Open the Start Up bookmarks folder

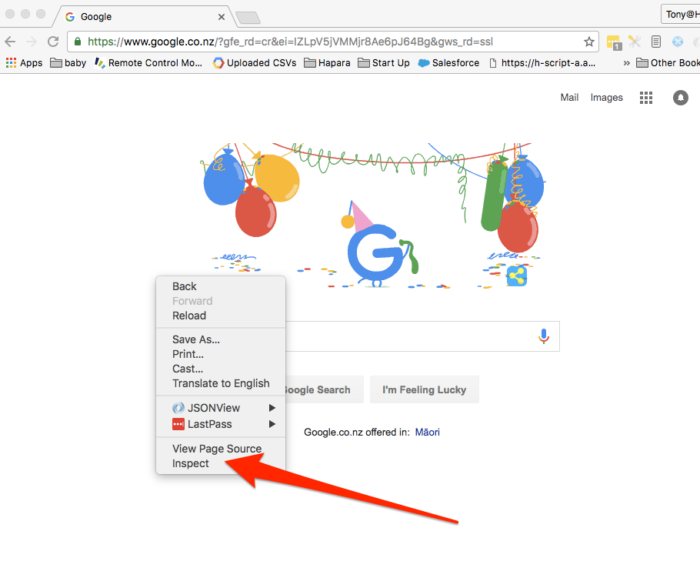point(384,63)
